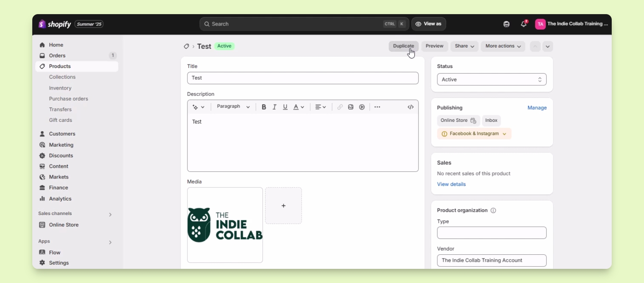644x283 pixels.
Task: Click the Vendor input field
Action: click(x=492, y=261)
